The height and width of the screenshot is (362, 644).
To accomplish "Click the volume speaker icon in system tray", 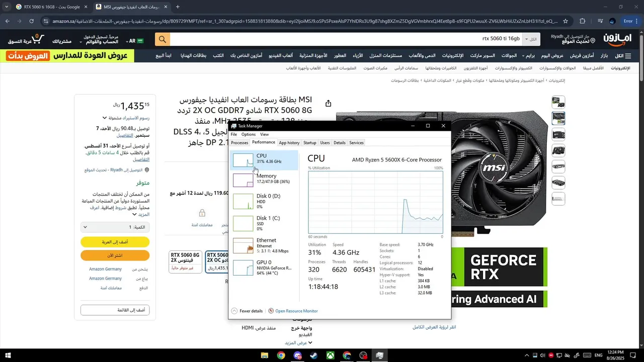I will (x=542, y=355).
